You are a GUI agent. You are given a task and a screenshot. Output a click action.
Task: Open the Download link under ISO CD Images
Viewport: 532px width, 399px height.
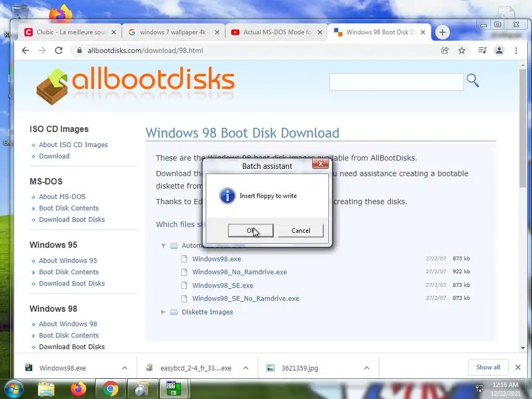(54, 156)
